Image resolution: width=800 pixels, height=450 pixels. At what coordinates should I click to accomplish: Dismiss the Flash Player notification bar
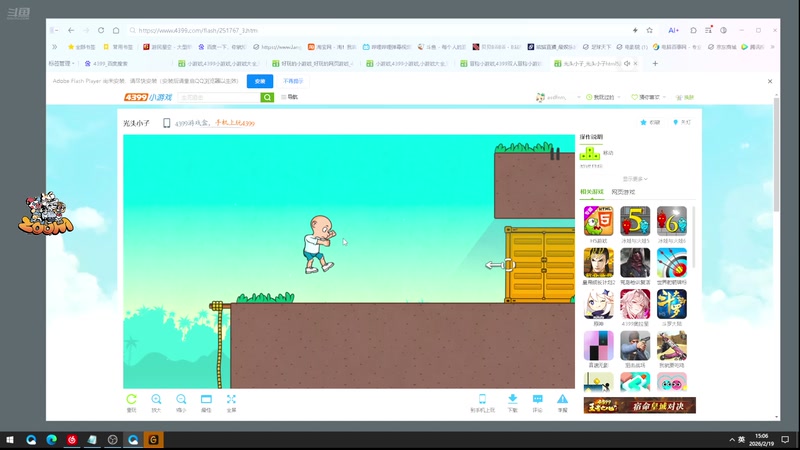click(770, 81)
